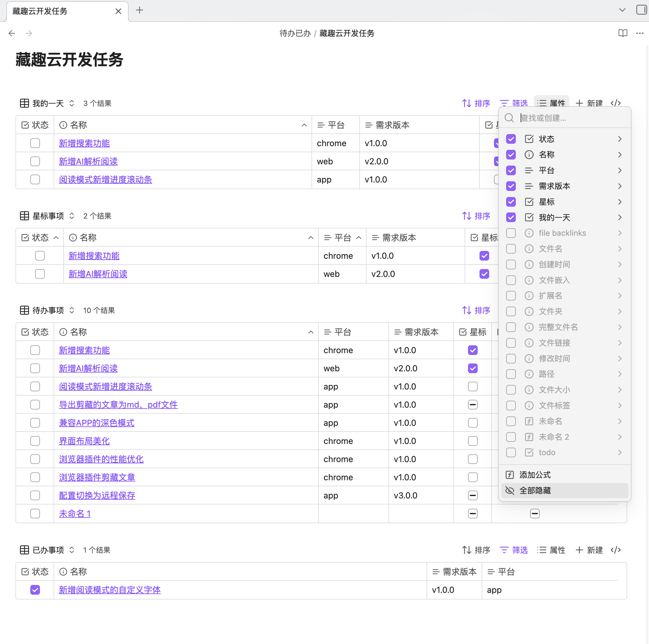The image size is (649, 644).
Task: Toggle the 星标 checkbox for 界面布局美化
Action: [473, 441]
